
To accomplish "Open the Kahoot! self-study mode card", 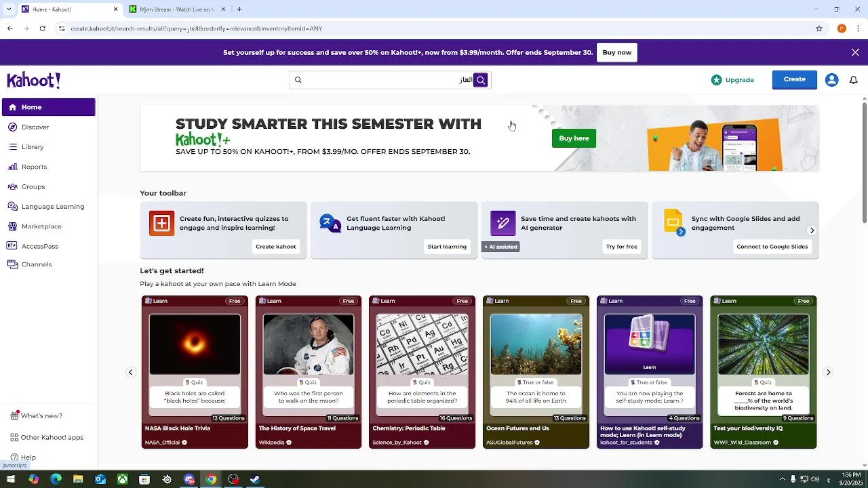I will (x=650, y=372).
